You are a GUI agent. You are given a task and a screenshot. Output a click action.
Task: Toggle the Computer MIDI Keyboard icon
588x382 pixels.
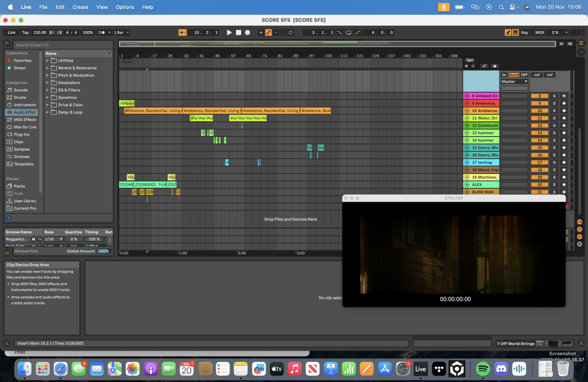516,33
